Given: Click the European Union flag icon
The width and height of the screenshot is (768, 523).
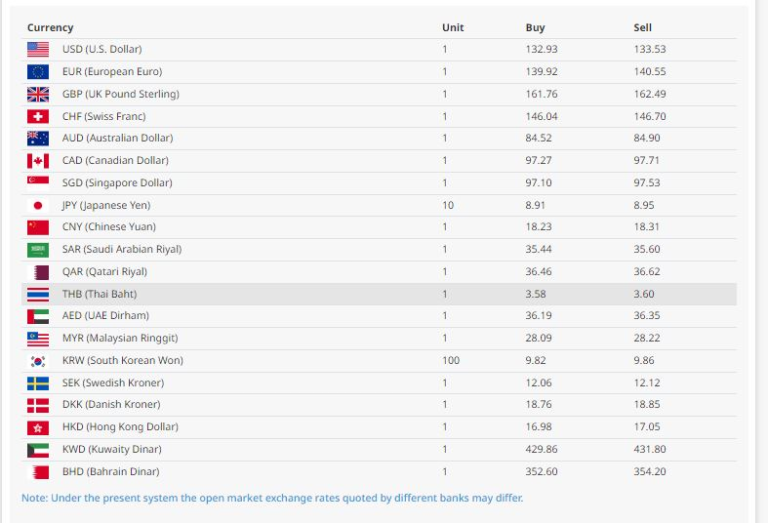Looking at the screenshot, I should 38,72.
